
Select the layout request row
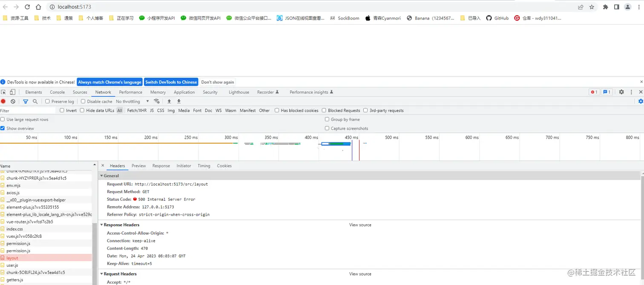click(46, 258)
